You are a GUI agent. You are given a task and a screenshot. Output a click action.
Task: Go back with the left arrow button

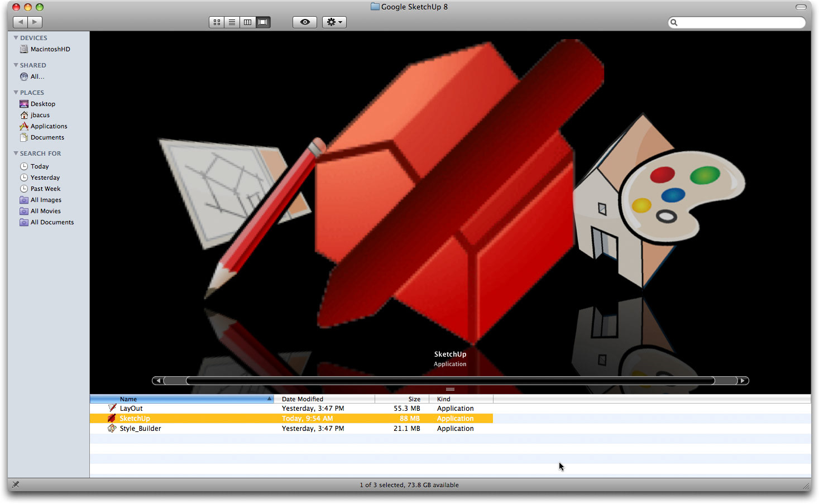21,22
